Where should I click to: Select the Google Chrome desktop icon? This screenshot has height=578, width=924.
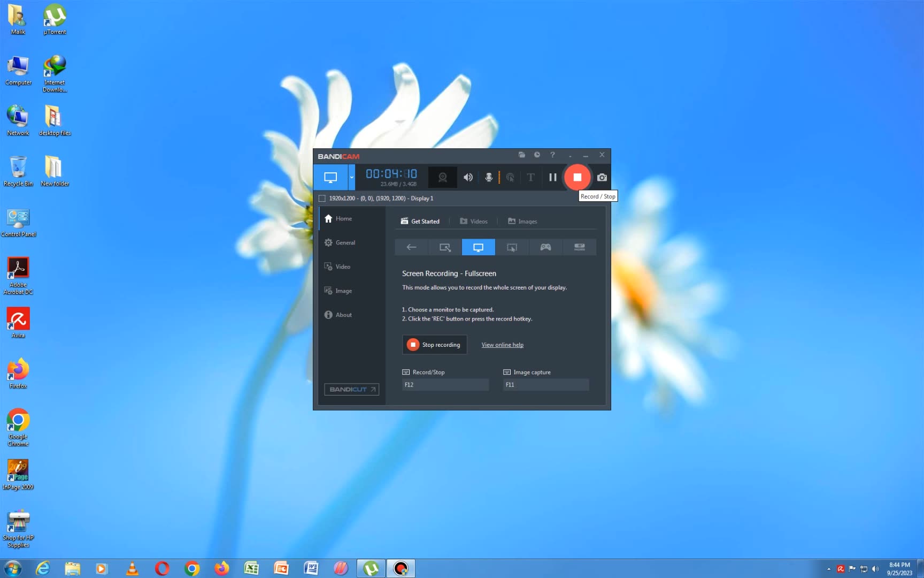[18, 428]
